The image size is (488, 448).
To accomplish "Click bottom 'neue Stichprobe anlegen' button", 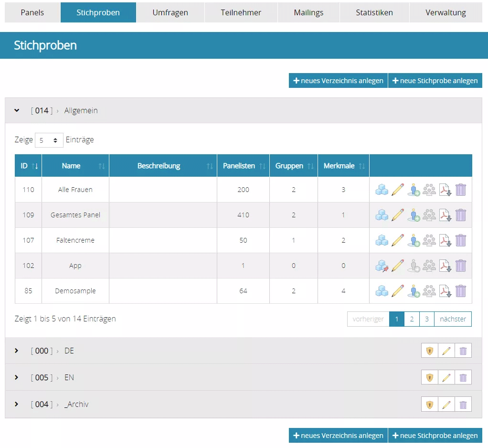I will point(435,436).
